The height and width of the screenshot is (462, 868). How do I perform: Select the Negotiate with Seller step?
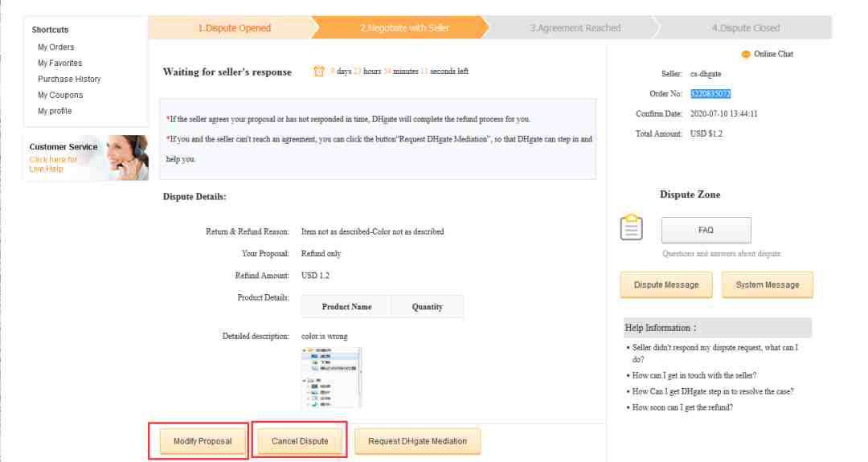404,28
